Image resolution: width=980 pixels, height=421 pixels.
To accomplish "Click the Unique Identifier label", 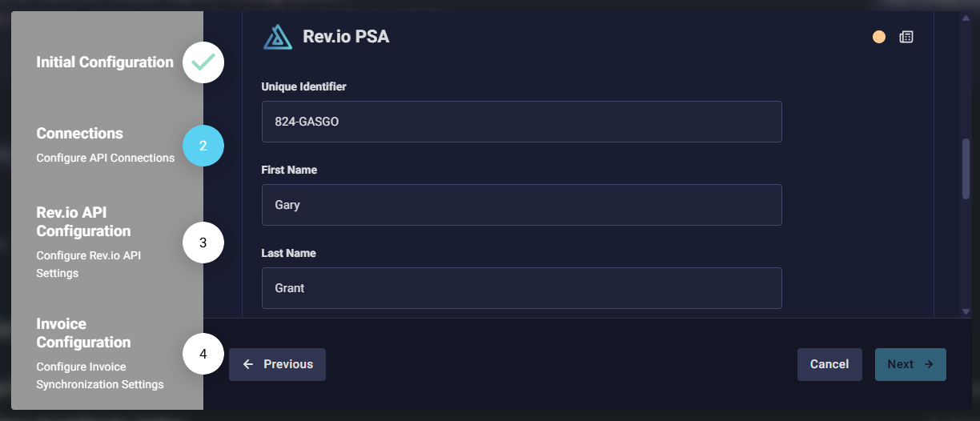I will 304,86.
